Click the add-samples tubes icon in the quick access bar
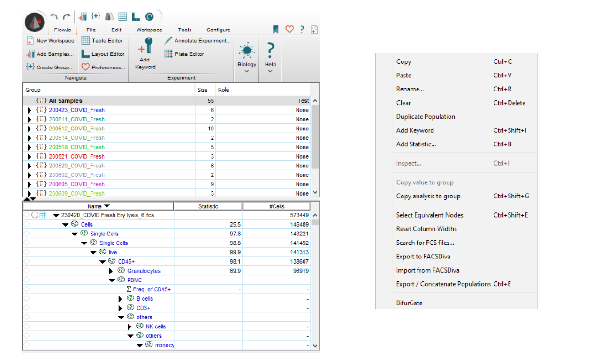The width and height of the screenshot is (616, 364). pos(83,17)
